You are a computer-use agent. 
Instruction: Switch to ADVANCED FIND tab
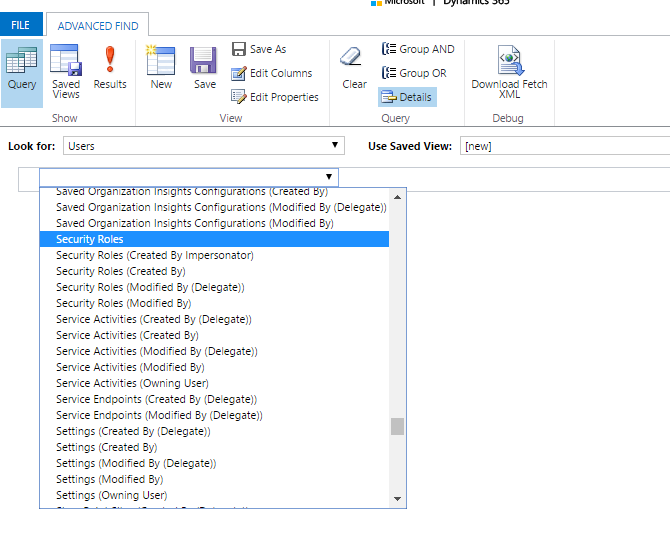point(98,26)
